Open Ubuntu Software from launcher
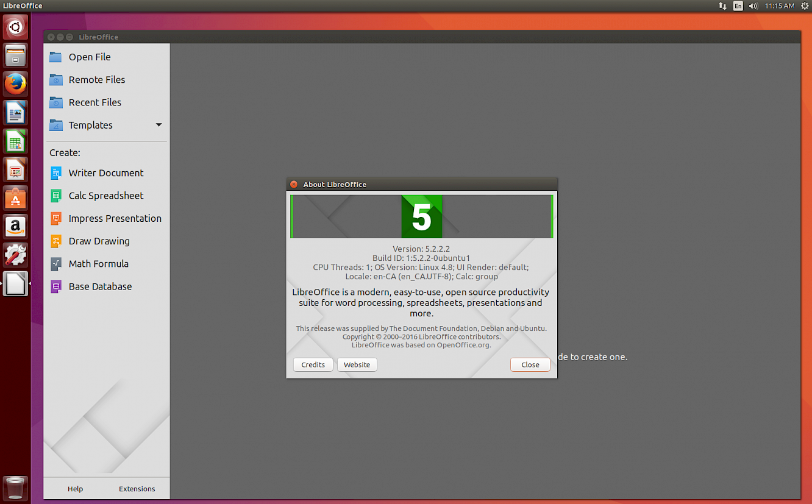This screenshot has width=812, height=504. (15, 198)
